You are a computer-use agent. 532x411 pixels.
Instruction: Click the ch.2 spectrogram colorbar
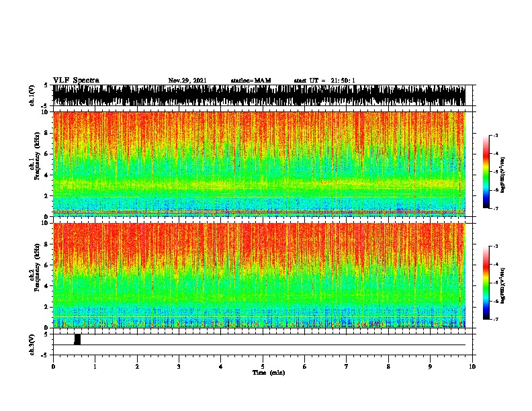point(486,283)
